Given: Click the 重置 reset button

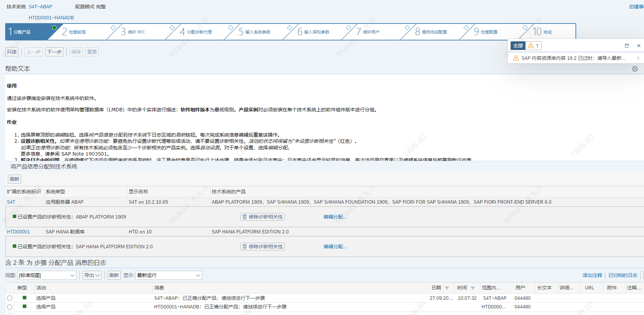Looking at the screenshot, I should coord(92,52).
